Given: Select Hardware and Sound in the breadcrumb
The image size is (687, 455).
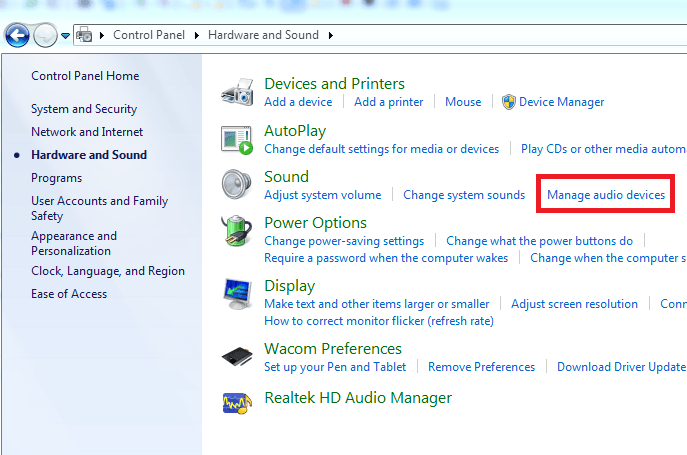Looking at the screenshot, I should (263, 35).
